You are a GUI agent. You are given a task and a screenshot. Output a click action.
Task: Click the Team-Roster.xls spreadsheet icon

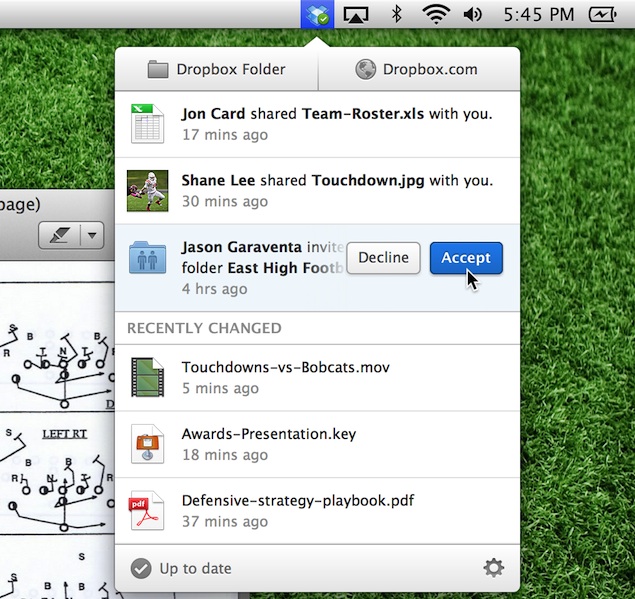click(x=147, y=124)
